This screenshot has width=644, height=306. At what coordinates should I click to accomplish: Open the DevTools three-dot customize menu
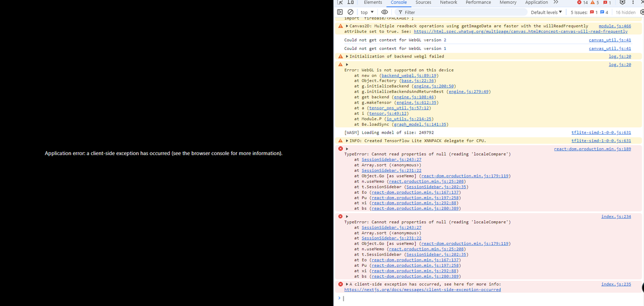coord(634,3)
